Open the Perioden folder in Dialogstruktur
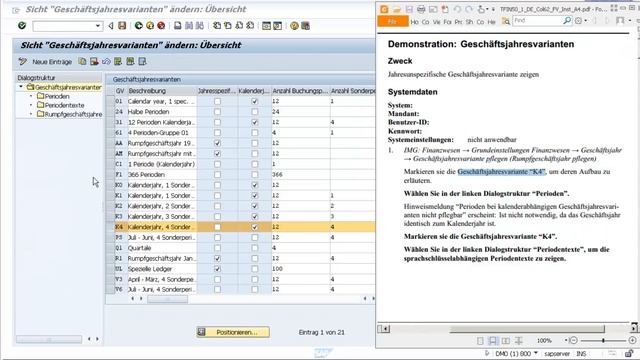The height and width of the screenshot is (360, 640). click(53, 96)
